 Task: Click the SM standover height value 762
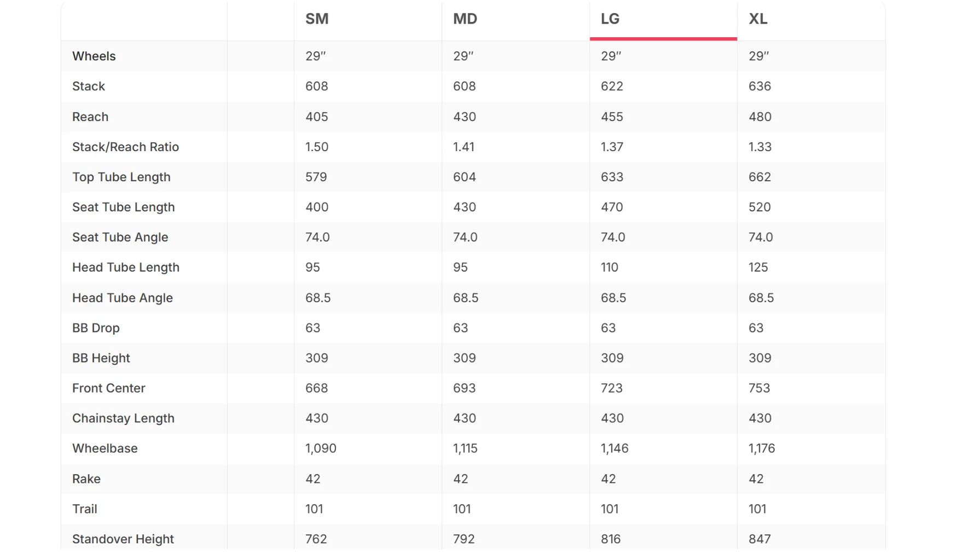click(x=316, y=539)
